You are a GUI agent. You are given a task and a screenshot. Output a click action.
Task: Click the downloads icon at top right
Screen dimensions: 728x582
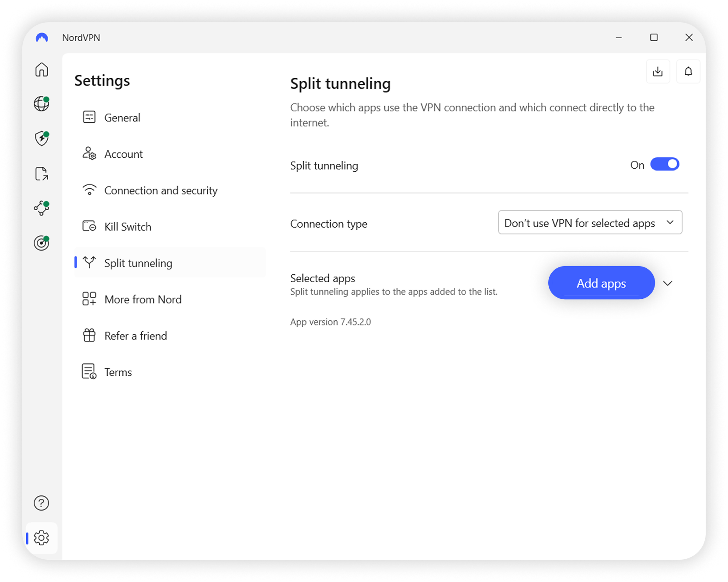pos(658,71)
